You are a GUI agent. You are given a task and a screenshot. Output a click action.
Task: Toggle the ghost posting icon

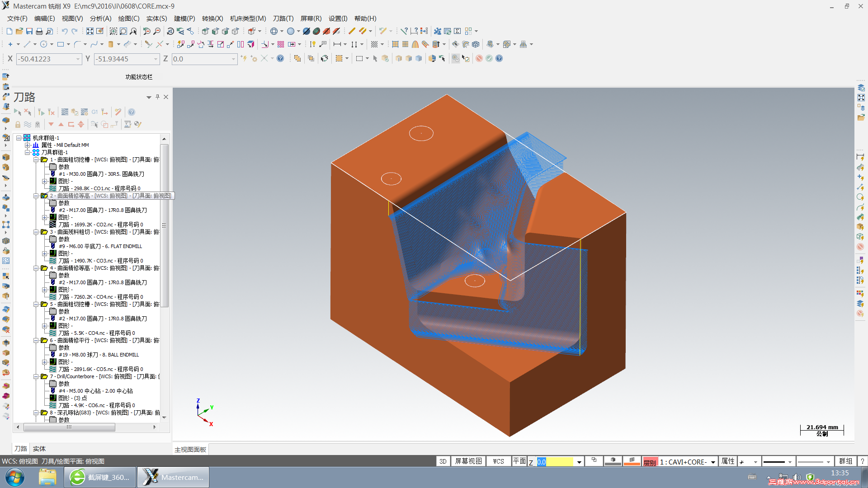38,124
